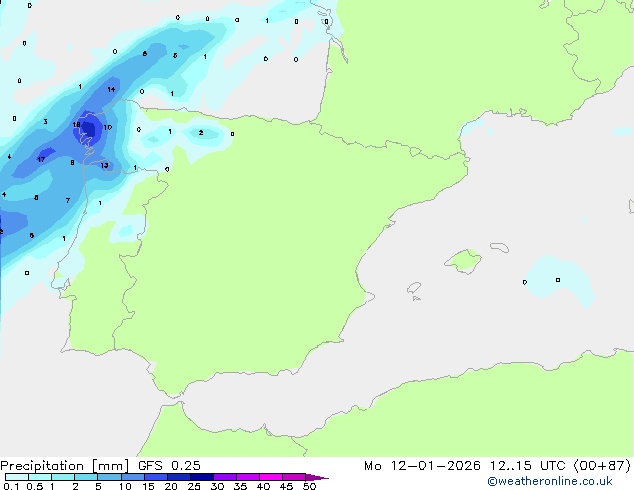The width and height of the screenshot is (634, 490).
Task: Click the Ibiza island outline
Action: click(414, 288)
